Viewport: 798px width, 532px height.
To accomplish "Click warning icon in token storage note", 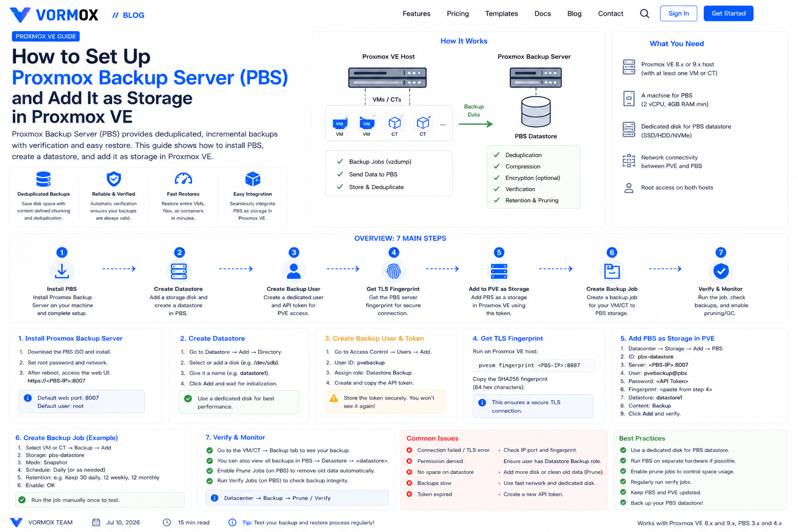I will click(x=334, y=398).
